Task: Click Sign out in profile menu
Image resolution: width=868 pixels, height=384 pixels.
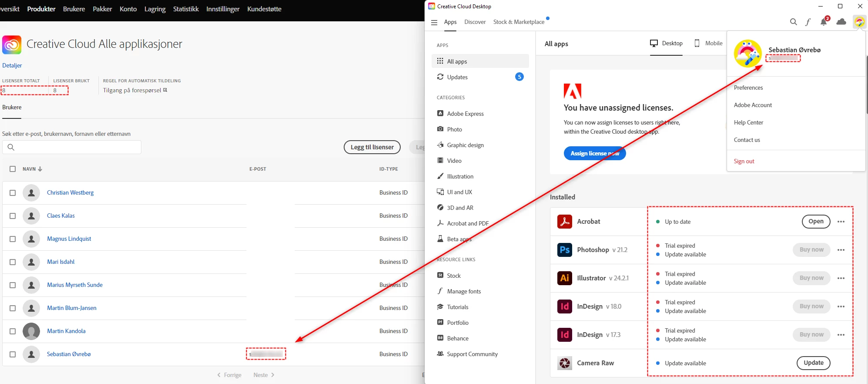Action: tap(744, 162)
